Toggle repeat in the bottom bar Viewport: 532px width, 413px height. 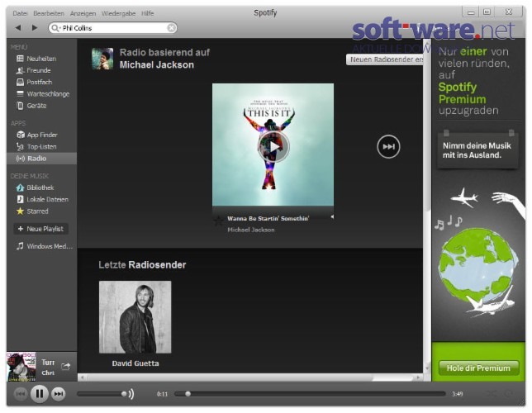(508, 394)
